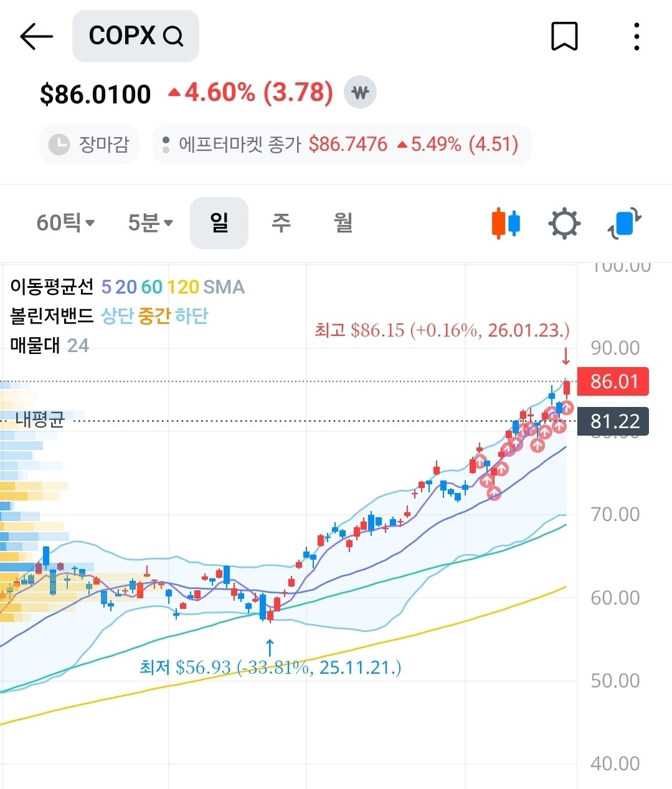Screen dimensions: 672x789
Task: Tap the market closed clock badge
Action: (89, 145)
